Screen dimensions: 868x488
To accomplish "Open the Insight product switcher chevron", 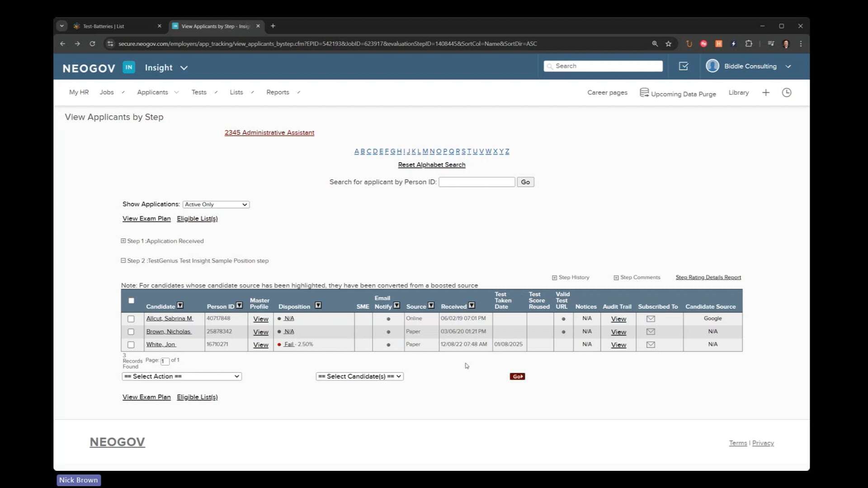I will tap(184, 68).
